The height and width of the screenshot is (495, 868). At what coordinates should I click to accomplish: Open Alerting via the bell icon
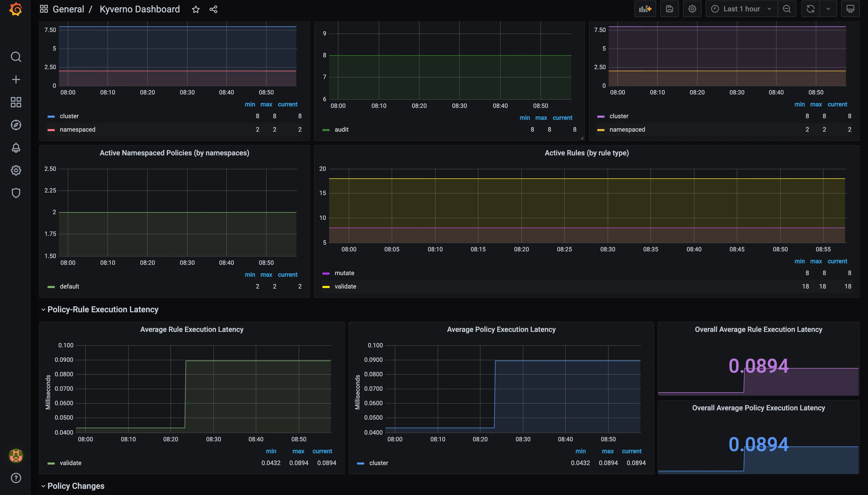click(16, 148)
